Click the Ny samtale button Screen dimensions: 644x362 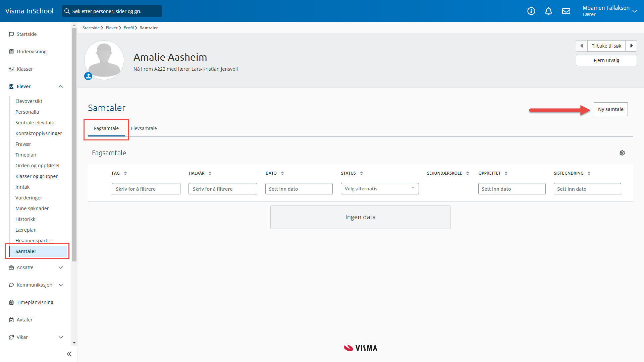[x=610, y=109]
